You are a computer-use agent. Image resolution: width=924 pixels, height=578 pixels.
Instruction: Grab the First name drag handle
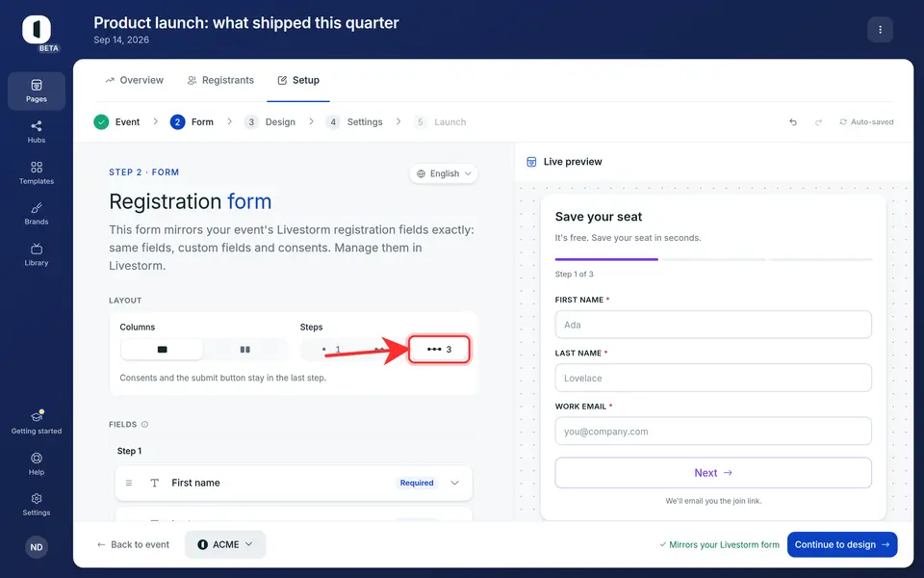tap(129, 483)
